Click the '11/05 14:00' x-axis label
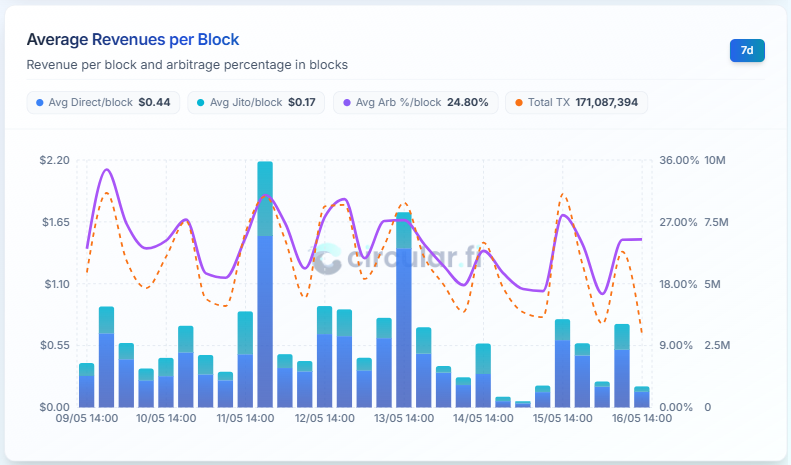This screenshot has height=465, width=791. 245,419
